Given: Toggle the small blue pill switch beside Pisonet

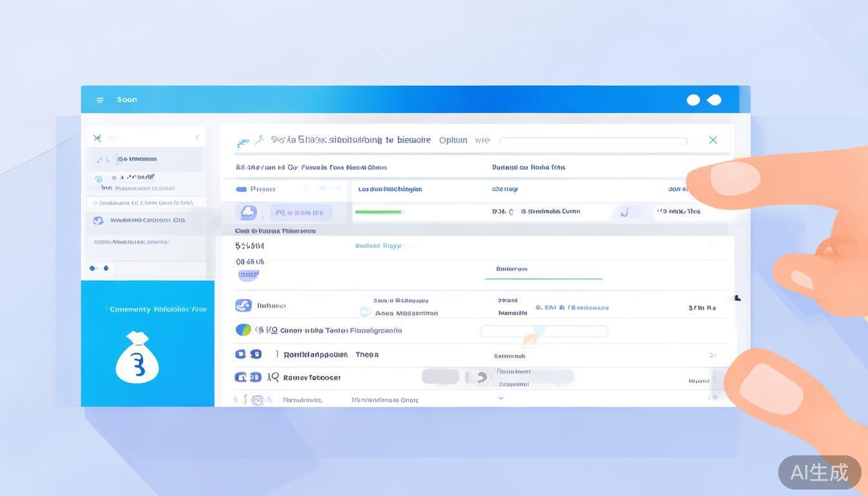Looking at the screenshot, I should pos(242,189).
